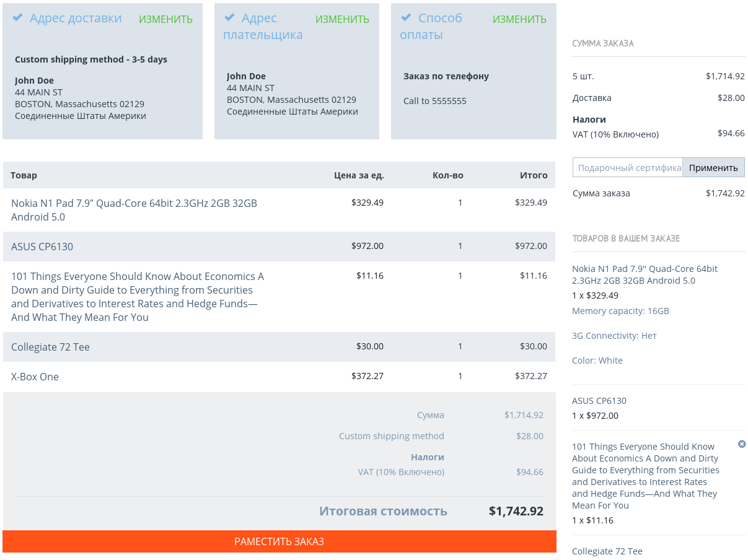This screenshot has width=748, height=560.
Task: Click Цена за ед. column header
Action: [359, 175]
